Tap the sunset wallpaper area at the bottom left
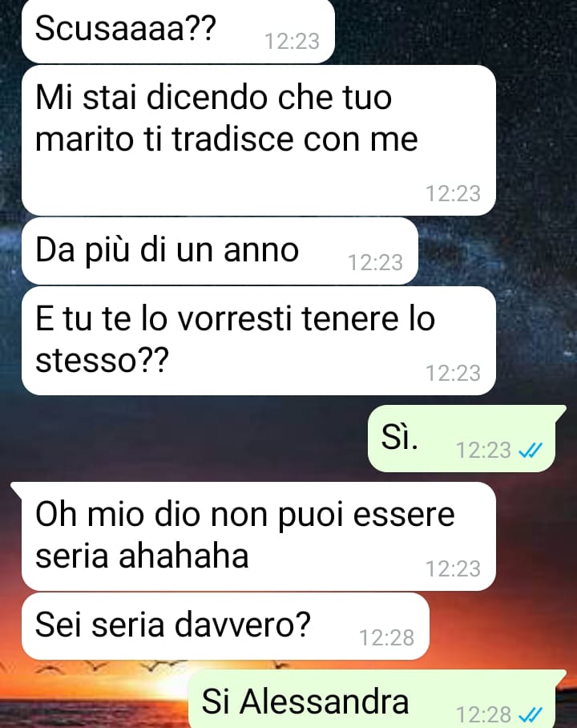This screenshot has height=728, width=577. (93, 697)
